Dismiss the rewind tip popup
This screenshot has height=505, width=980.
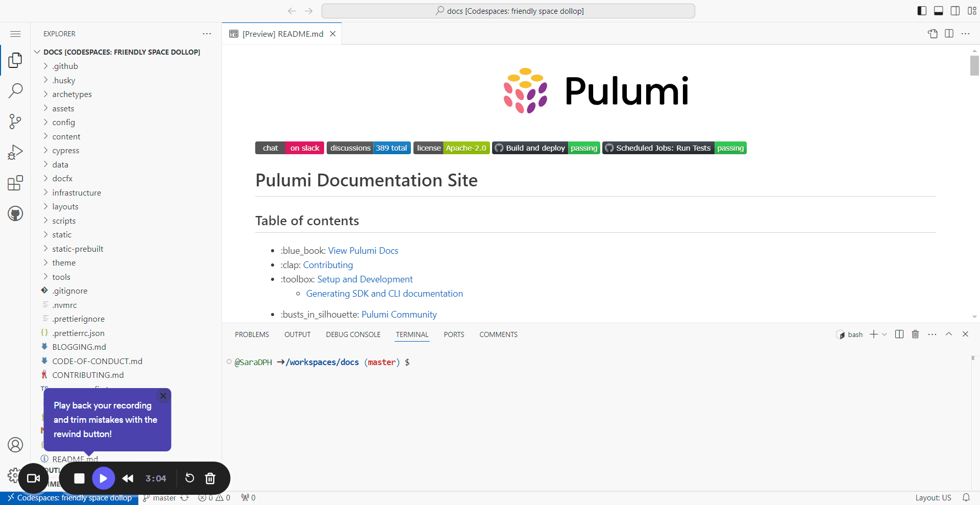(163, 396)
